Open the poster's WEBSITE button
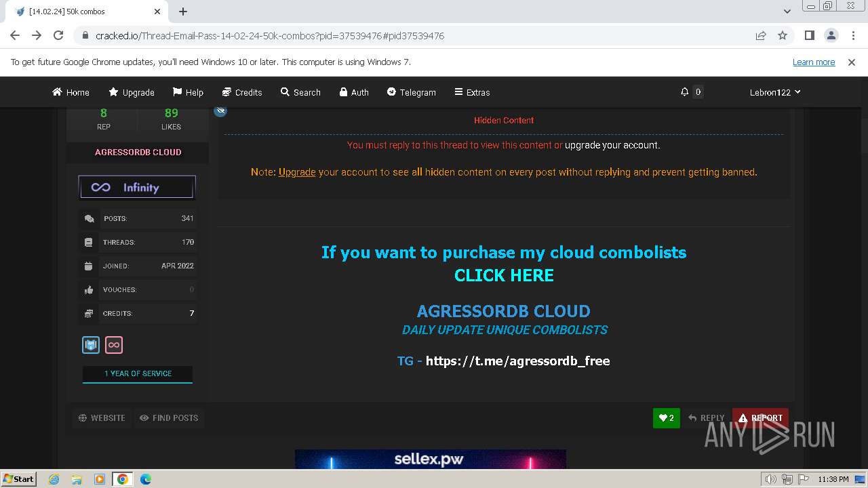Image resolution: width=868 pixels, height=488 pixels. (102, 418)
